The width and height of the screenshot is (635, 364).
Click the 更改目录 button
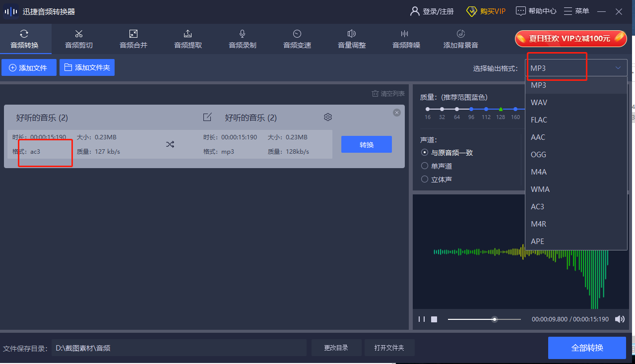(336, 348)
